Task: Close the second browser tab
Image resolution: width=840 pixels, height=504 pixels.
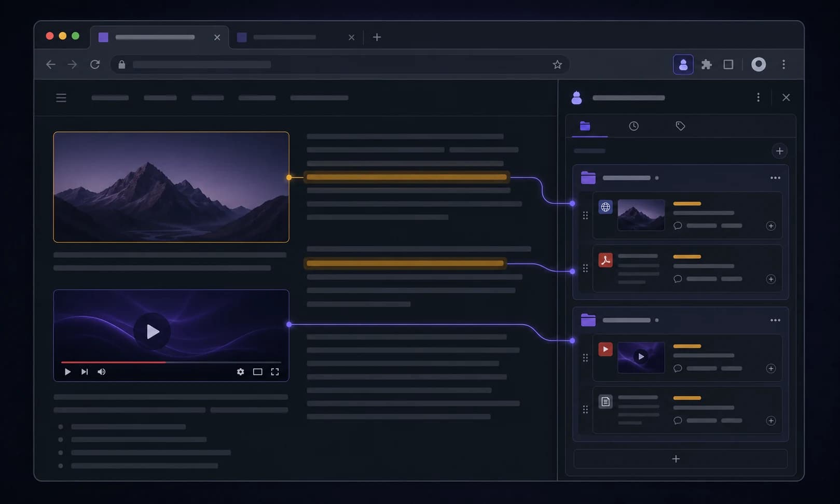Action: tap(351, 37)
